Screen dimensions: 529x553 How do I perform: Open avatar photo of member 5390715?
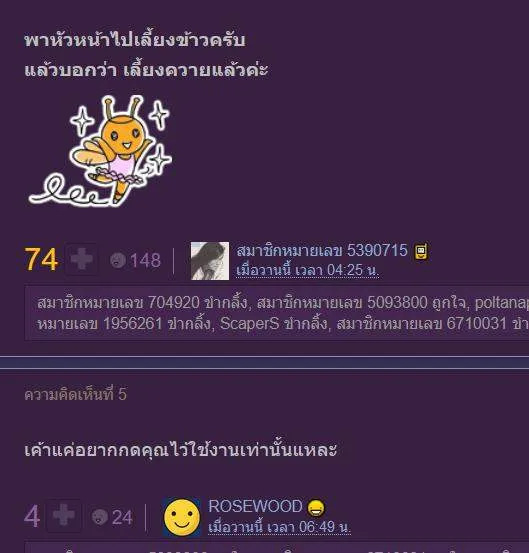pyautogui.click(x=209, y=261)
